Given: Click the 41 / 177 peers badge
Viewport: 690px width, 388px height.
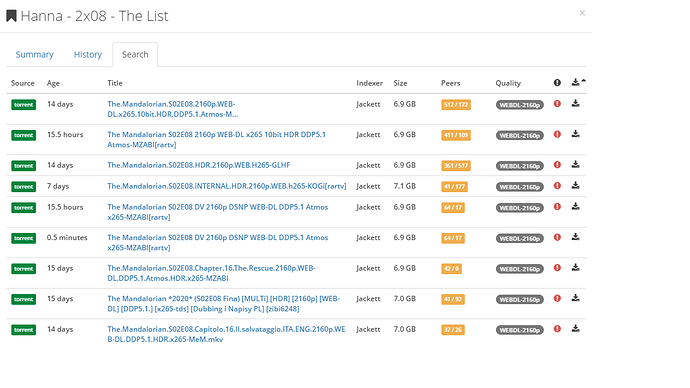Looking at the screenshot, I should tap(455, 187).
